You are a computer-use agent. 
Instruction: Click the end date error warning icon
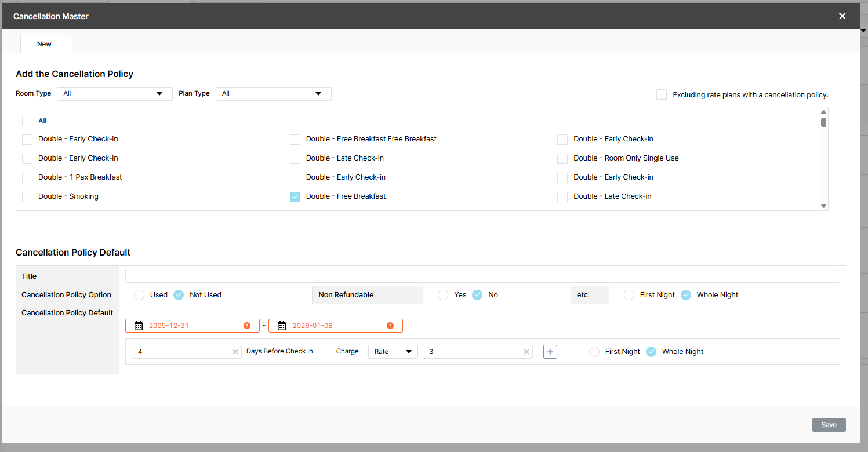[x=390, y=326]
